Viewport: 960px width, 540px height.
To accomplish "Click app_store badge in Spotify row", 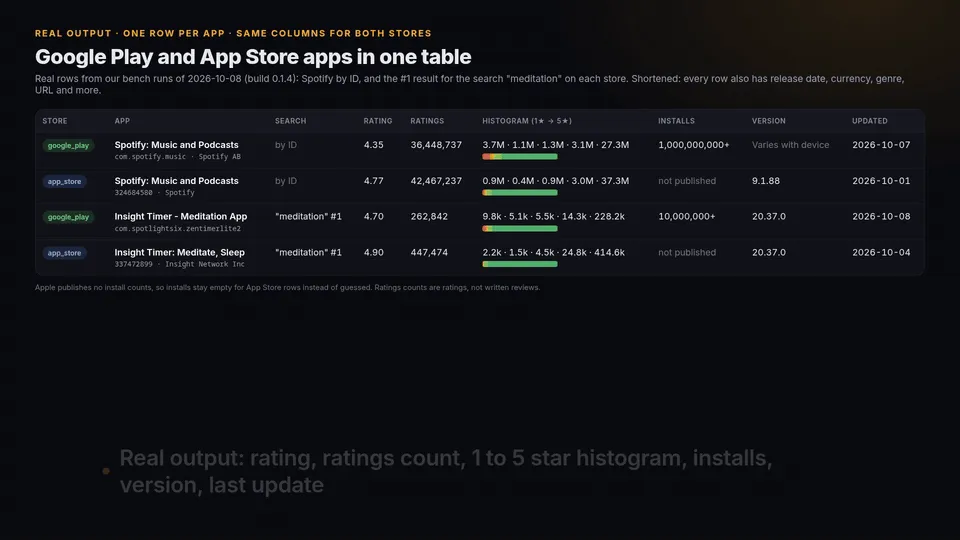I will 64,182.
